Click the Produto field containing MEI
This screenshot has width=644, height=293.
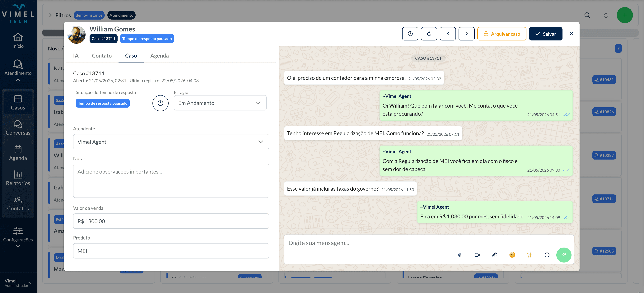click(x=171, y=251)
